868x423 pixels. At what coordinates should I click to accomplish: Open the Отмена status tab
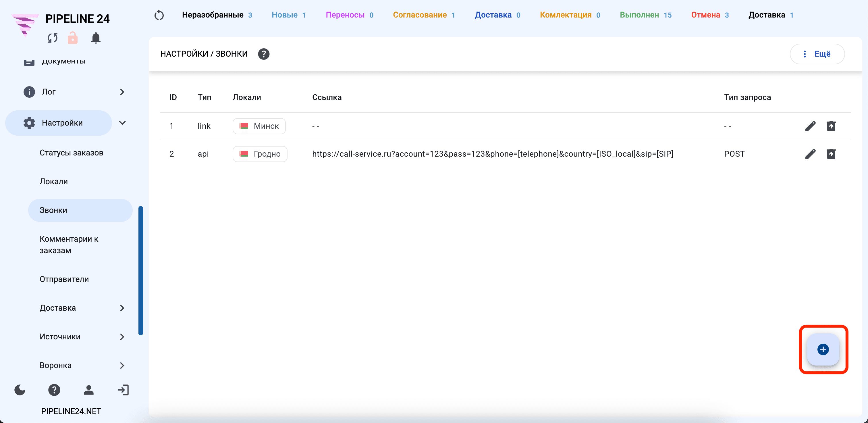click(710, 15)
